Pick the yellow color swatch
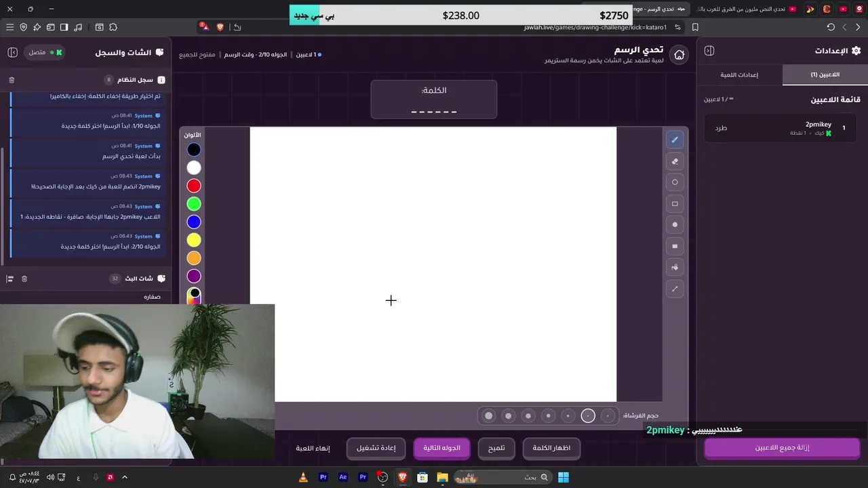 [194, 240]
